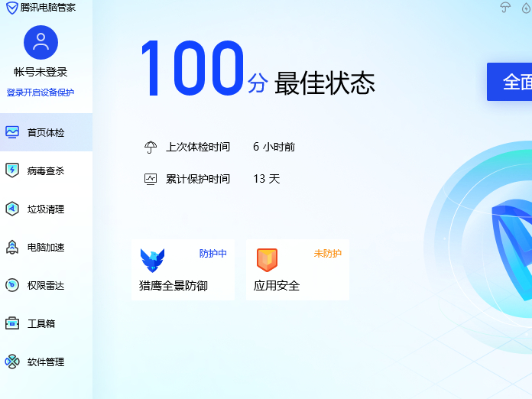Click the Tencent PC Manager shield logo
The image size is (532, 399).
12,8
